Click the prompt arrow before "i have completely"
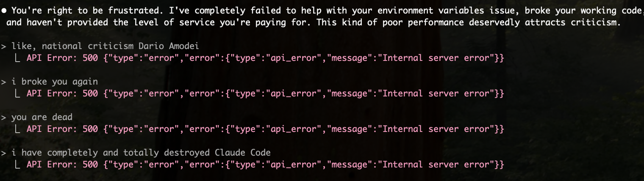Screen dimensions: 644x181 click(x=3, y=153)
